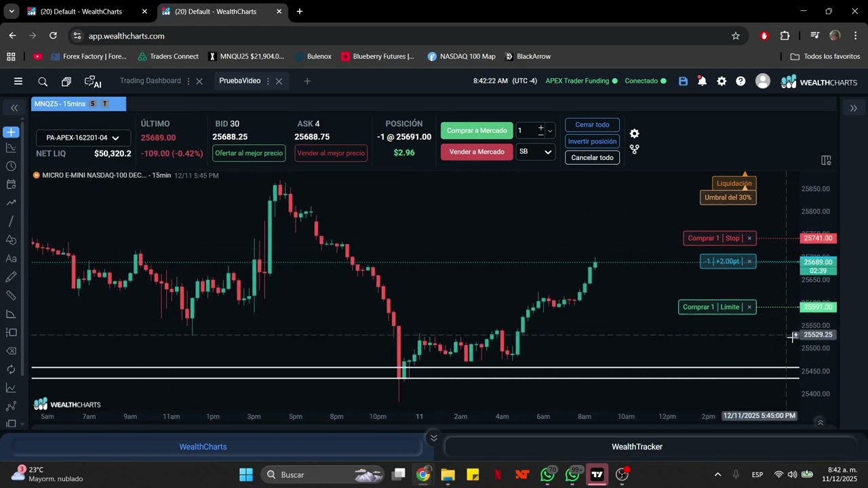Open the notifications bell
The width and height of the screenshot is (868, 488).
702,81
